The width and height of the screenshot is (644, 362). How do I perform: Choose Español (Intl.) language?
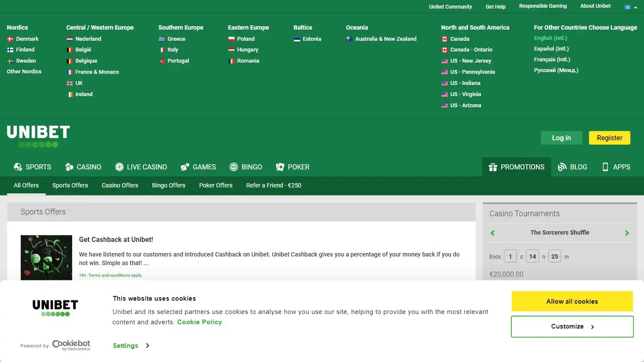coord(551,49)
